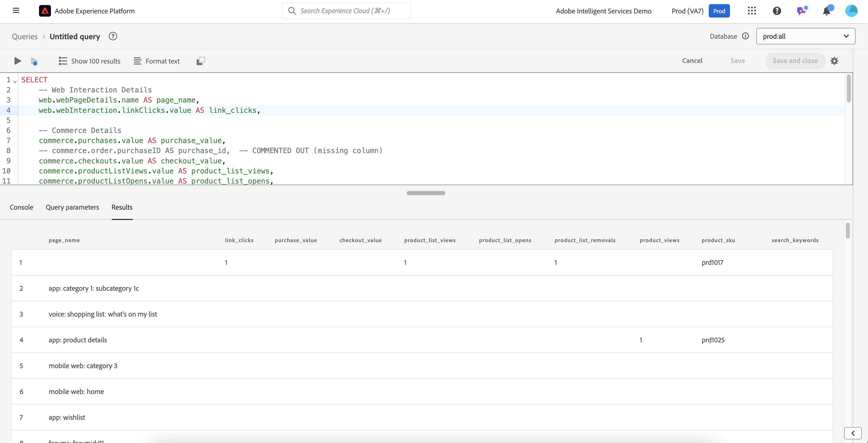Image resolution: width=868 pixels, height=443 pixels.
Task: Expand the collapsed right side panel
Action: point(853,433)
